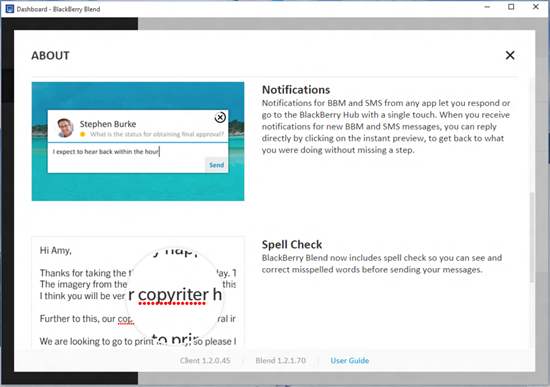Click the About dialog vertical scrollbar thumb

click(532, 237)
